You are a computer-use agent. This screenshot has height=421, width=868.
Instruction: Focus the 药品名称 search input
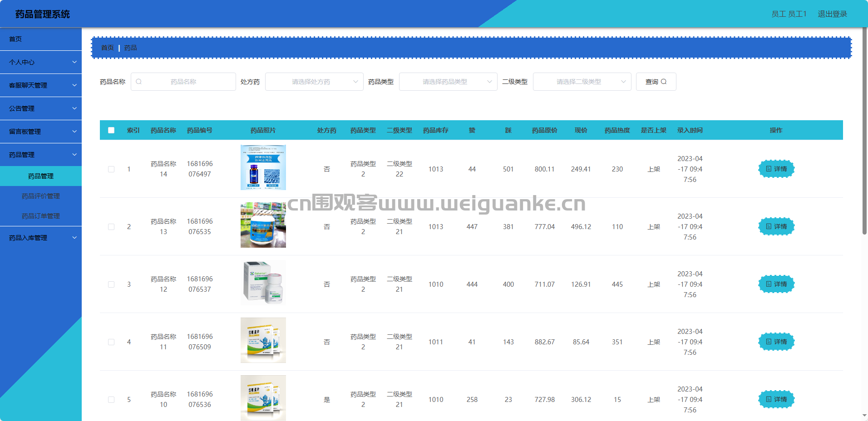coord(183,82)
